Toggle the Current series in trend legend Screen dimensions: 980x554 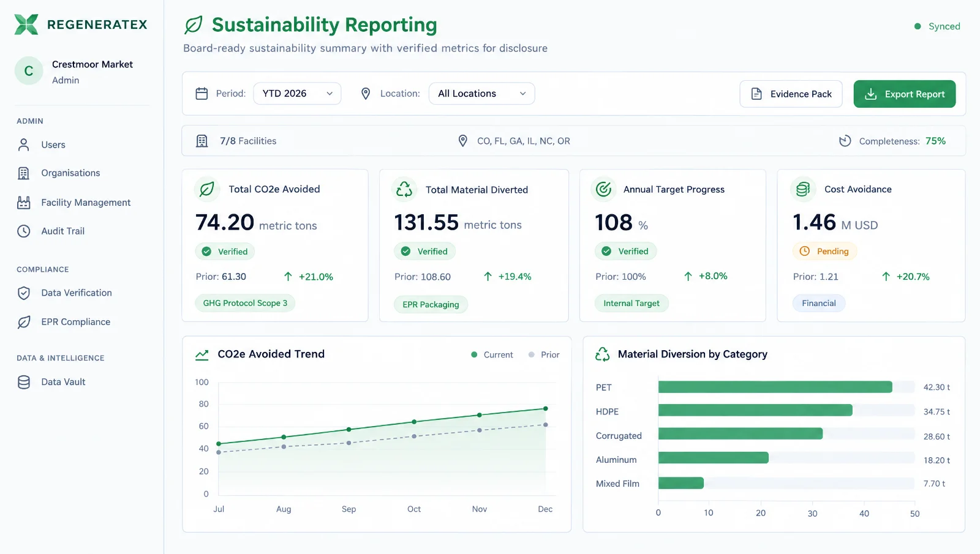pos(492,355)
